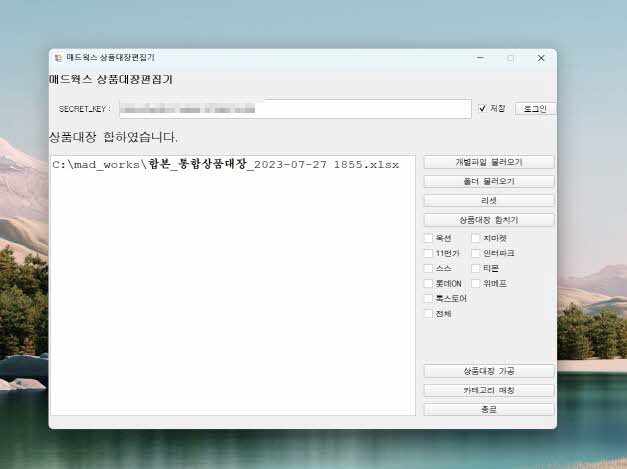This screenshot has width=627, height=469.
Task: Close the 매드웍스 상품대장편집기 window
Action: (541, 58)
